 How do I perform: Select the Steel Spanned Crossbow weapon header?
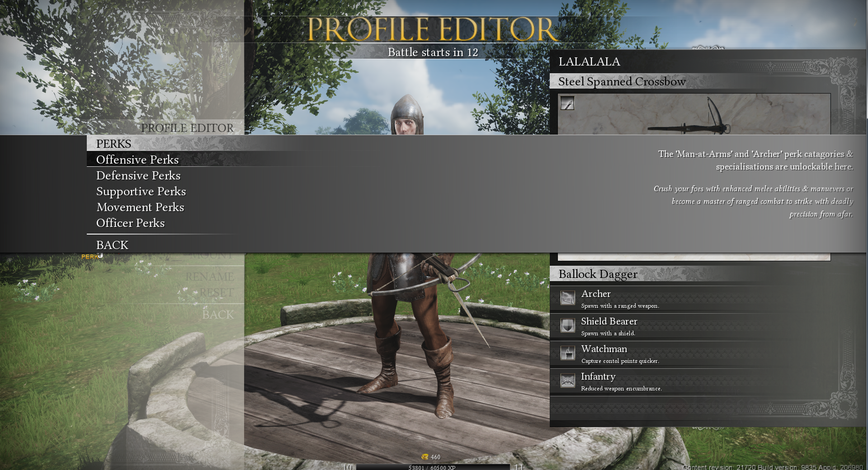tap(622, 82)
